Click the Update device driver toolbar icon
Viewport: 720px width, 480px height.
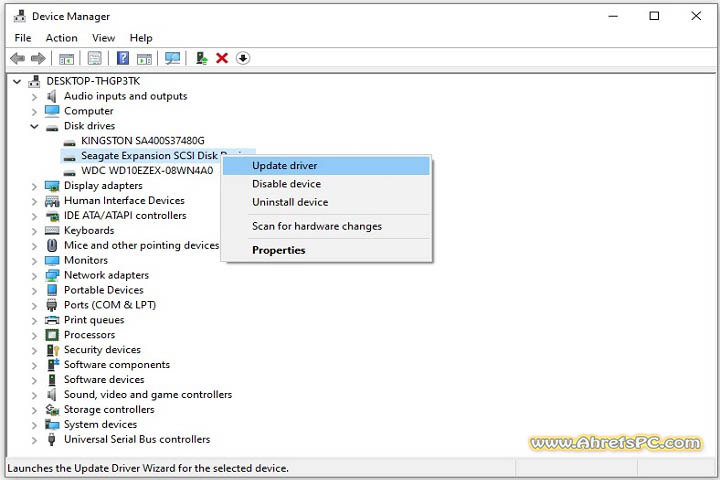202,58
